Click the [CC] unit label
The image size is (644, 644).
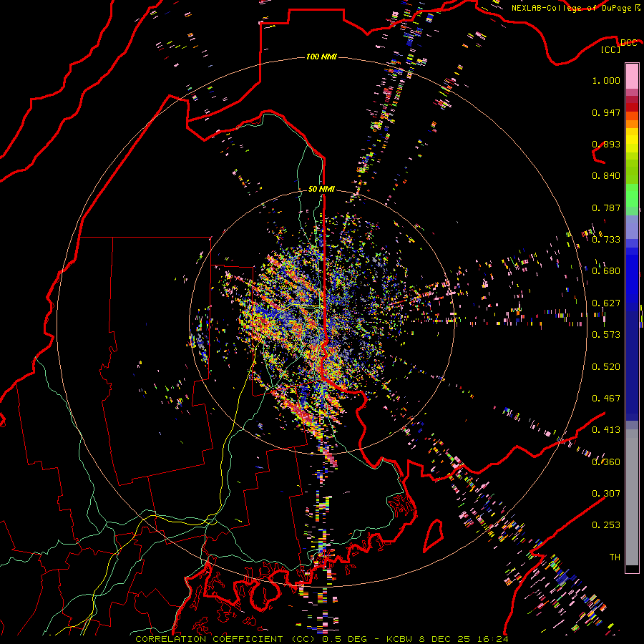coord(611,49)
